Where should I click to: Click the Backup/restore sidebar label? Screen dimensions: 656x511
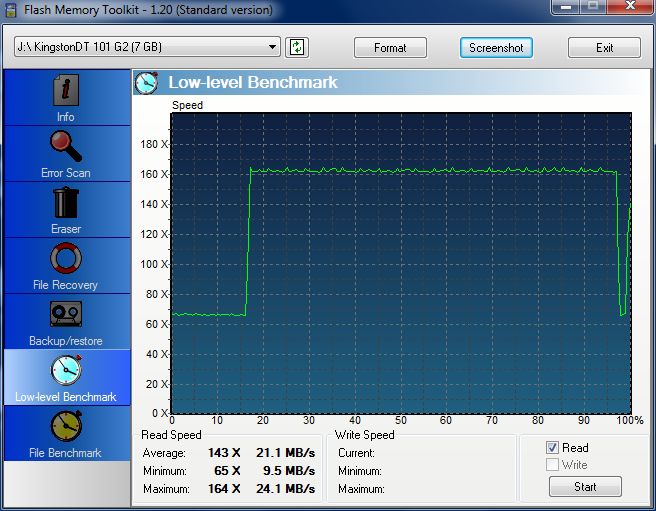tap(66, 341)
